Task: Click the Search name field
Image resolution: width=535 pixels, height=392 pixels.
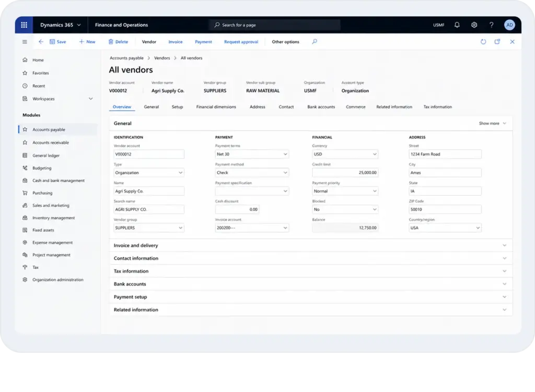Action: 149,209
